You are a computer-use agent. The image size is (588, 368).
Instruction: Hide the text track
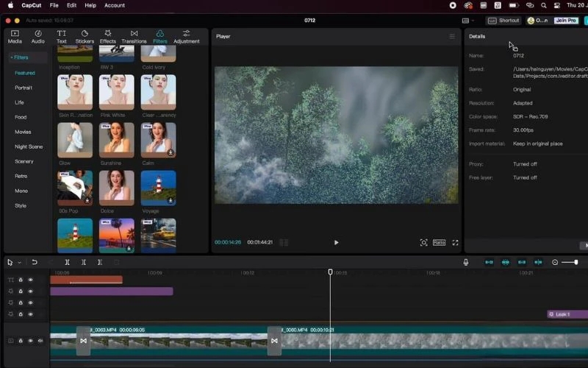tap(30, 280)
